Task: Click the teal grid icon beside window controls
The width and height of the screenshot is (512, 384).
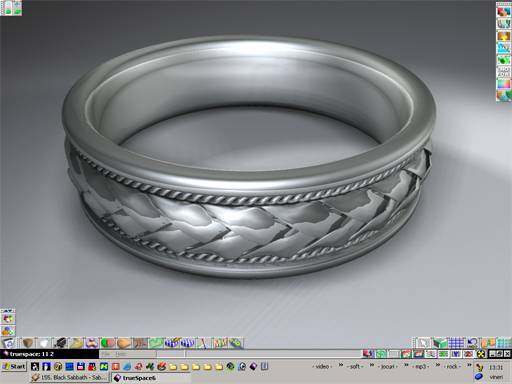Action: (504, 343)
